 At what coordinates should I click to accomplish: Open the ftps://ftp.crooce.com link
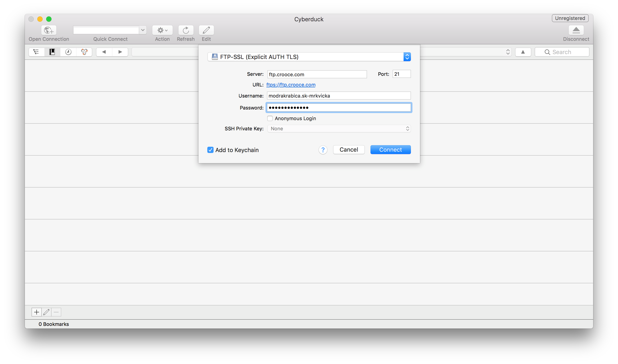(x=291, y=85)
